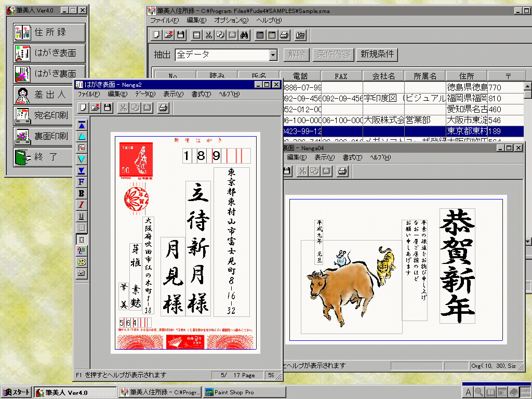Jump to first record with top arrow
Image resolution: width=532 pixels, height=399 pixels.
(x=82, y=125)
